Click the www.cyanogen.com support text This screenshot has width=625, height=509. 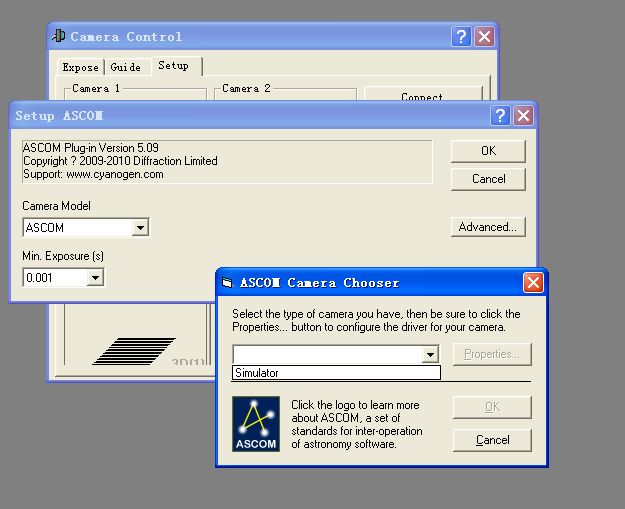point(115,174)
